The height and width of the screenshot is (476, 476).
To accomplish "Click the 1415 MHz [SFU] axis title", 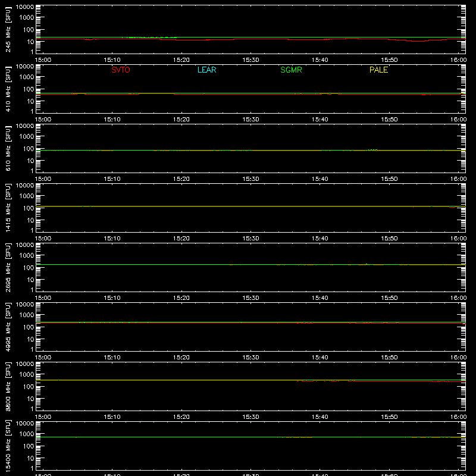I will click(8, 208).
